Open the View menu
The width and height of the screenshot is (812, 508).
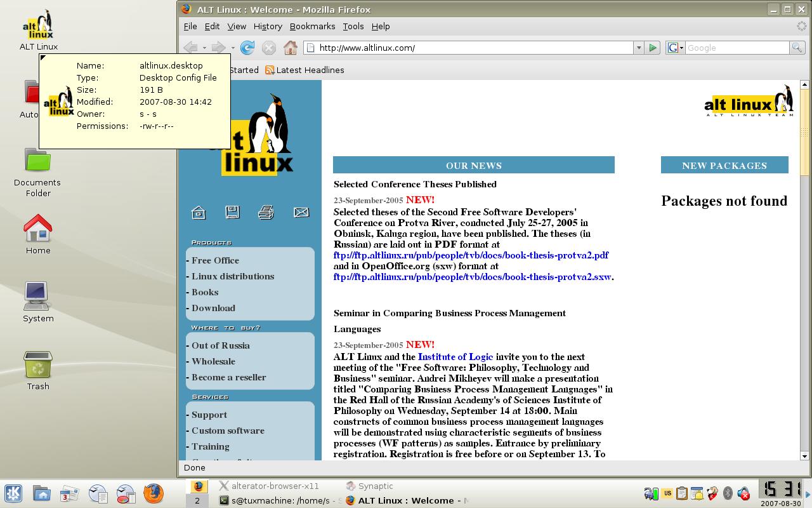(237, 26)
